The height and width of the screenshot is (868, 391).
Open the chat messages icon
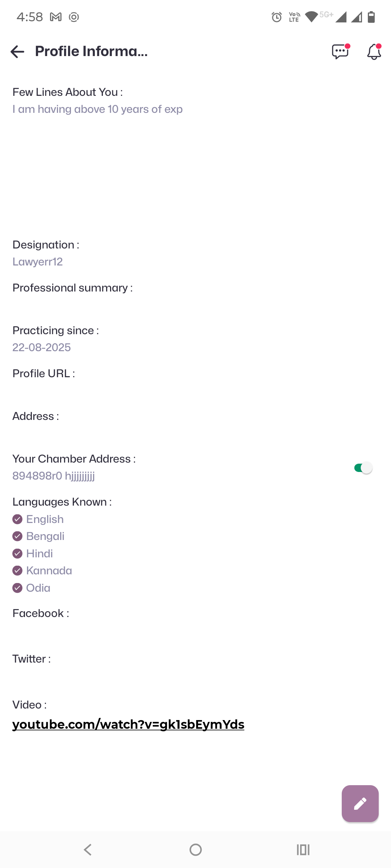[x=340, y=52]
